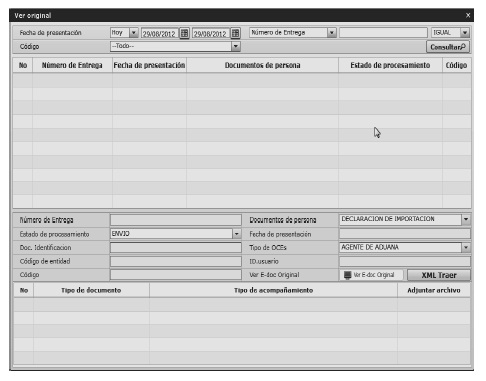The width and height of the screenshot is (486, 381).
Task: Open the Hoy date range dropdown
Action: pyautogui.click(x=133, y=33)
